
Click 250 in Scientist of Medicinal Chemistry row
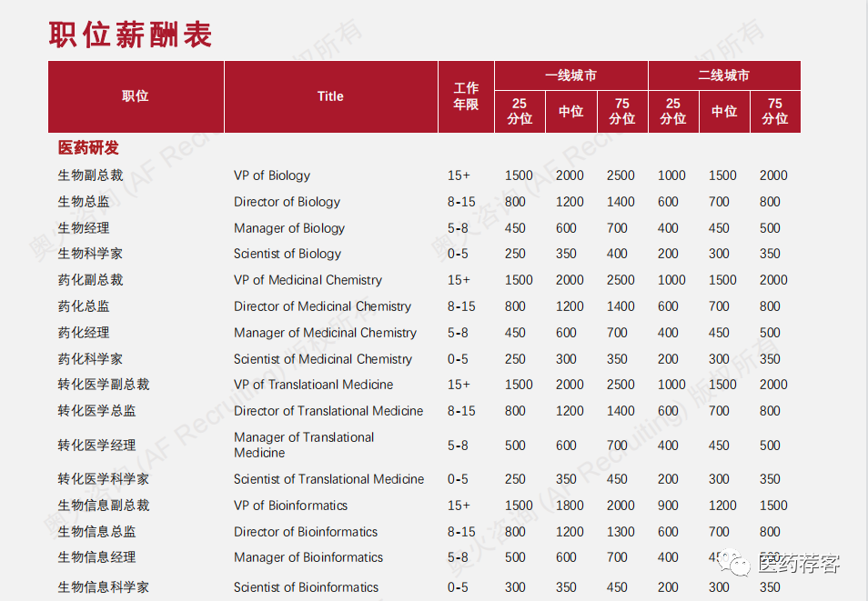(x=515, y=359)
